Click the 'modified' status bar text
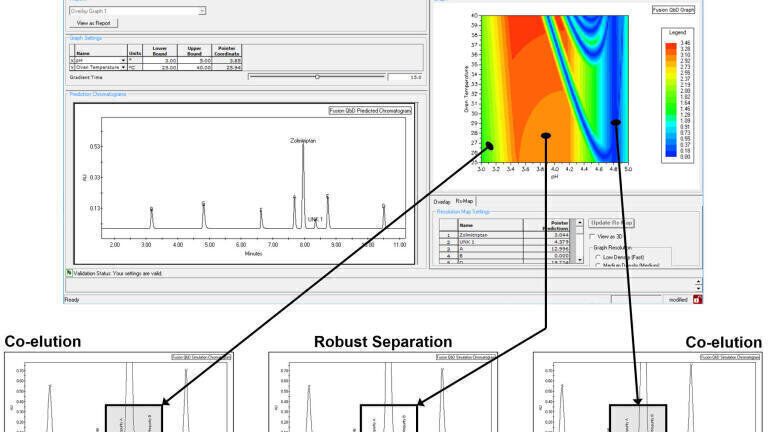 [678, 300]
